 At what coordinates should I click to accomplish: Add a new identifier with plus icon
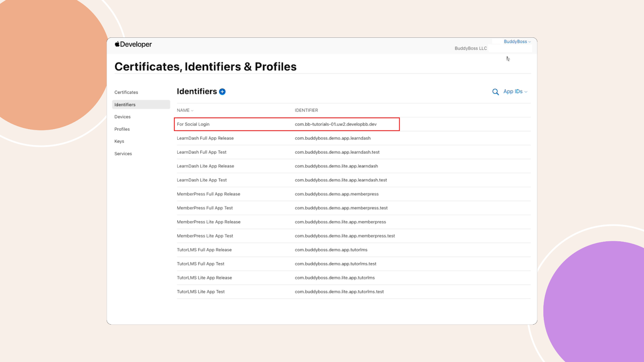coord(222,92)
